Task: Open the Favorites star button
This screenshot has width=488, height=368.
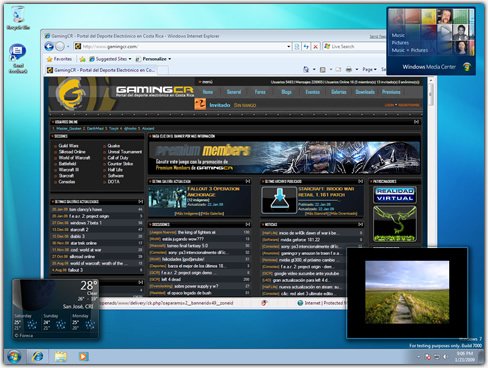Action: coord(59,59)
